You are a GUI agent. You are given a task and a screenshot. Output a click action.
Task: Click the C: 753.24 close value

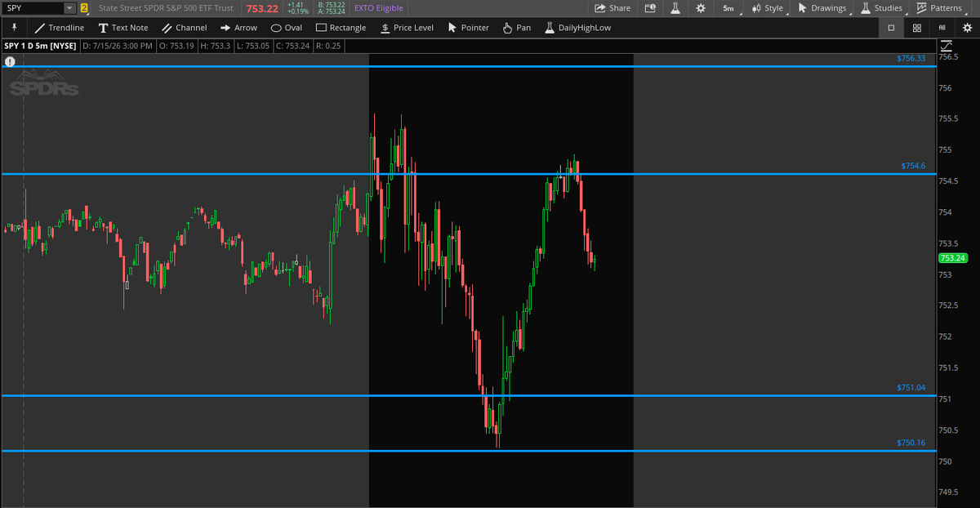click(x=294, y=46)
